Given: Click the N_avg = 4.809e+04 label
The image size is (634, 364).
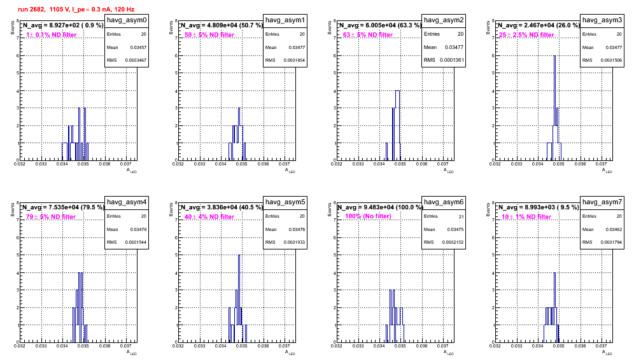Looking at the screenshot, I should pyautogui.click(x=222, y=25).
